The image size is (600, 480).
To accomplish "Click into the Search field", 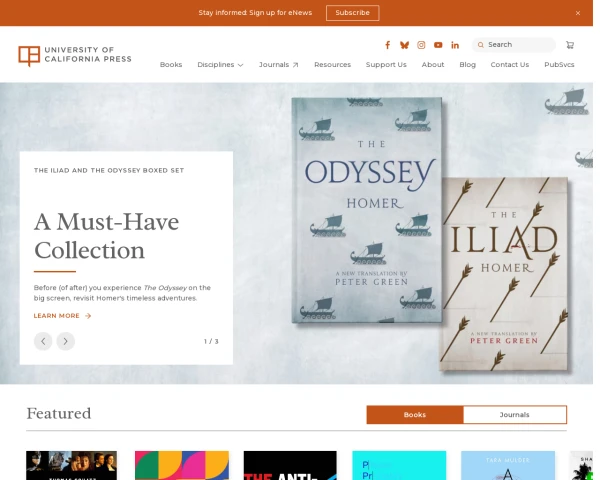I will [514, 45].
